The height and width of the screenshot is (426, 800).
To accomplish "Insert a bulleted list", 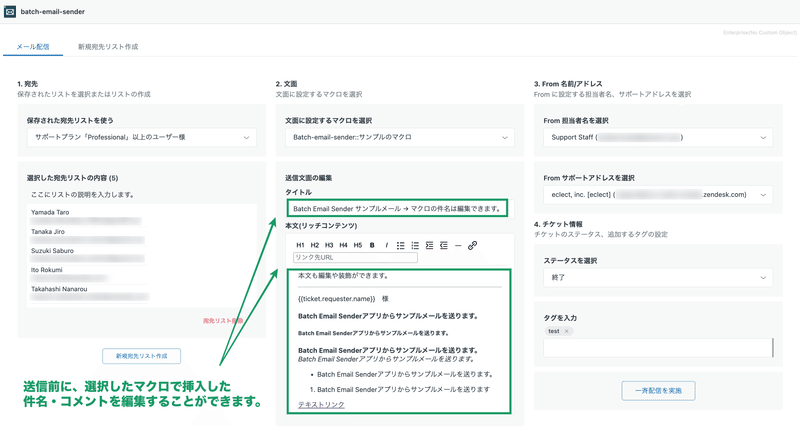I will pos(401,245).
